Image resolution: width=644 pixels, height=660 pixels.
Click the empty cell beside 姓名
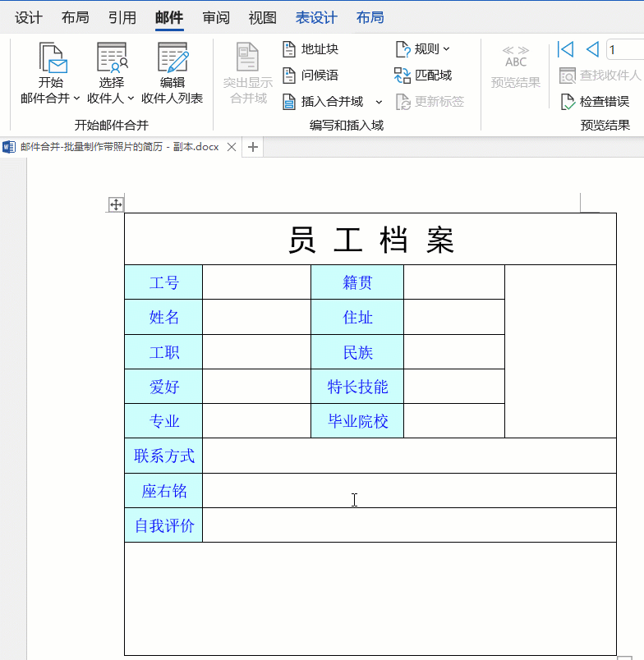[x=256, y=317]
